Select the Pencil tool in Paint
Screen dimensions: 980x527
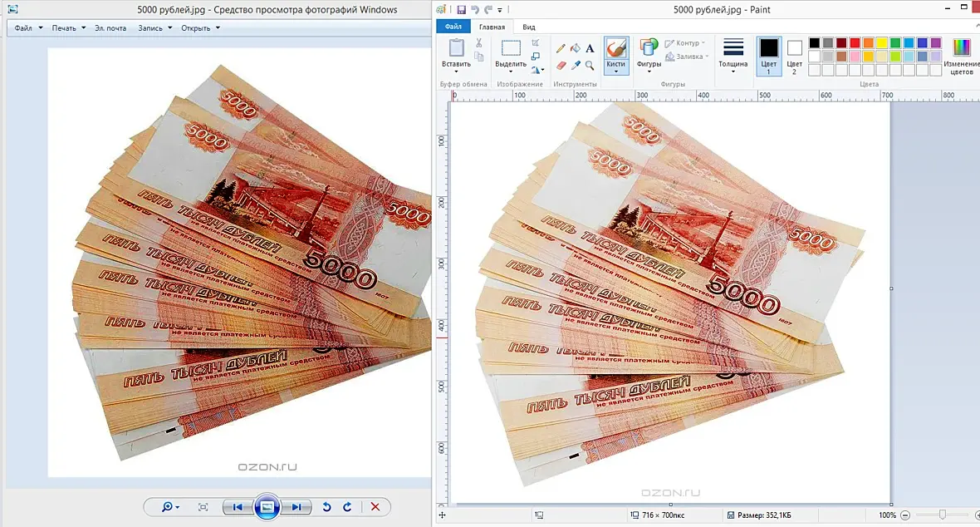[561, 48]
